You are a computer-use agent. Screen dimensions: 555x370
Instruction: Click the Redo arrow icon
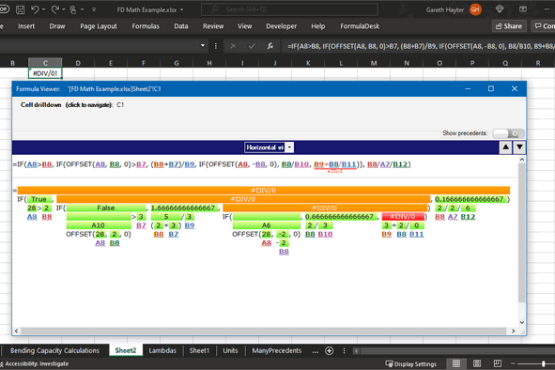point(55,10)
